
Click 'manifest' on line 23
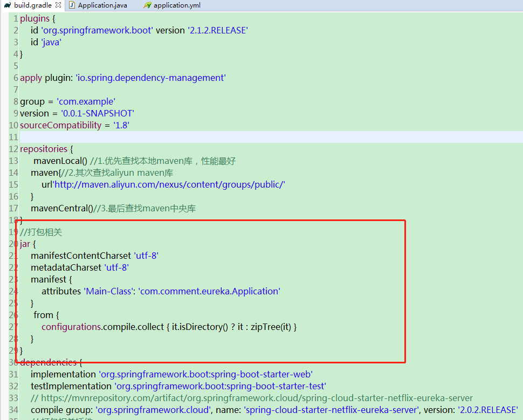[49, 279]
